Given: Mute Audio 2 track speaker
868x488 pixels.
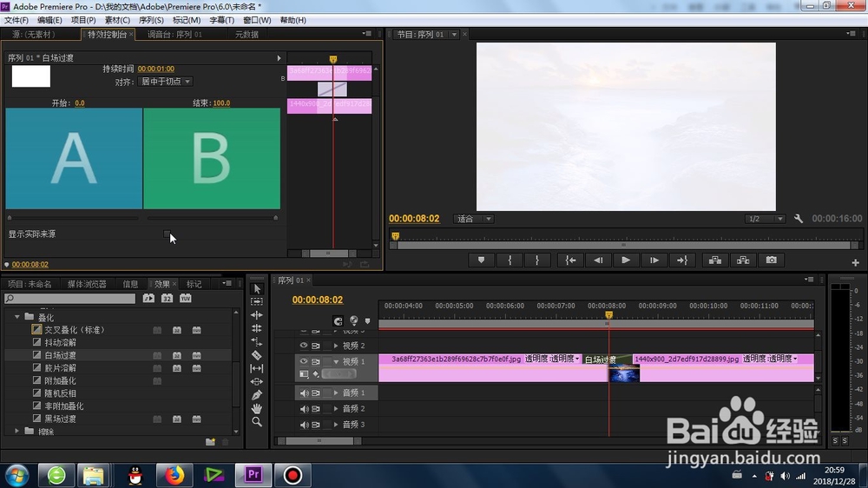Looking at the screenshot, I should coord(304,409).
